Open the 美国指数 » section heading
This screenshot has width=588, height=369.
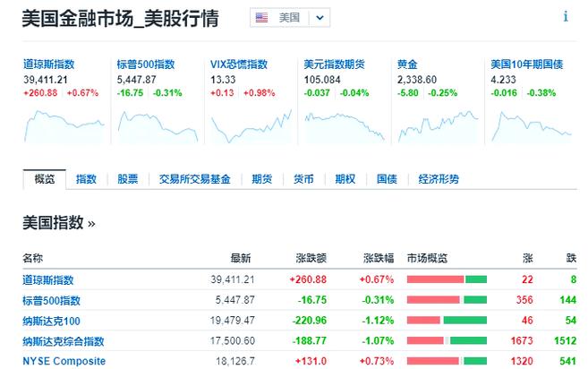(x=59, y=223)
